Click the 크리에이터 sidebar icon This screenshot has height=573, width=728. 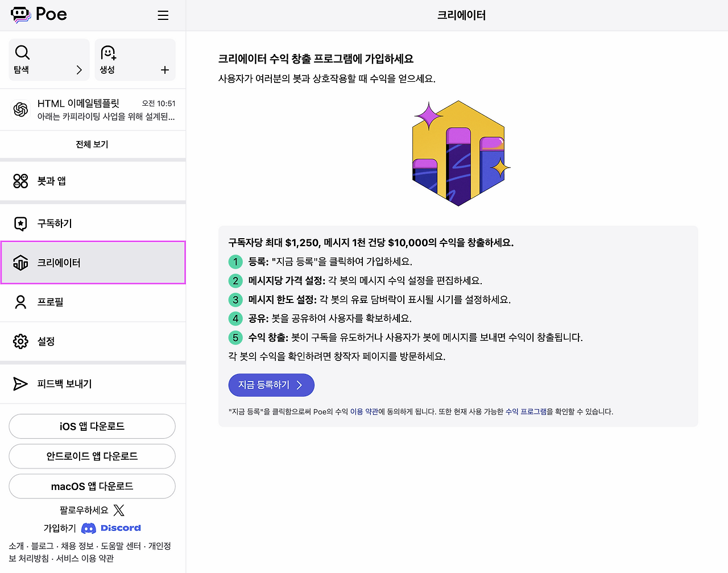pyautogui.click(x=20, y=263)
